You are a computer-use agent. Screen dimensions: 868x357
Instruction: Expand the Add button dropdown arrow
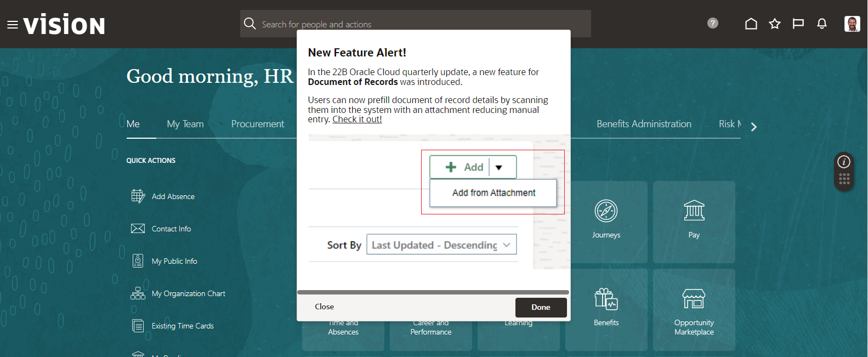499,167
